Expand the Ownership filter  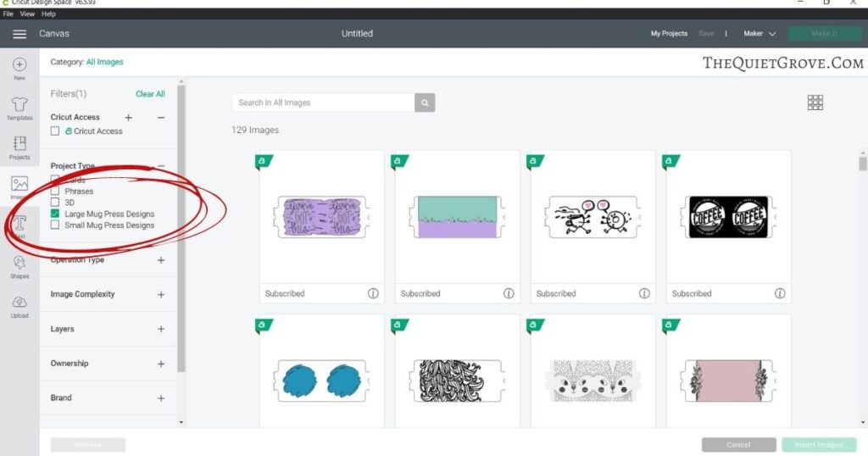click(161, 364)
